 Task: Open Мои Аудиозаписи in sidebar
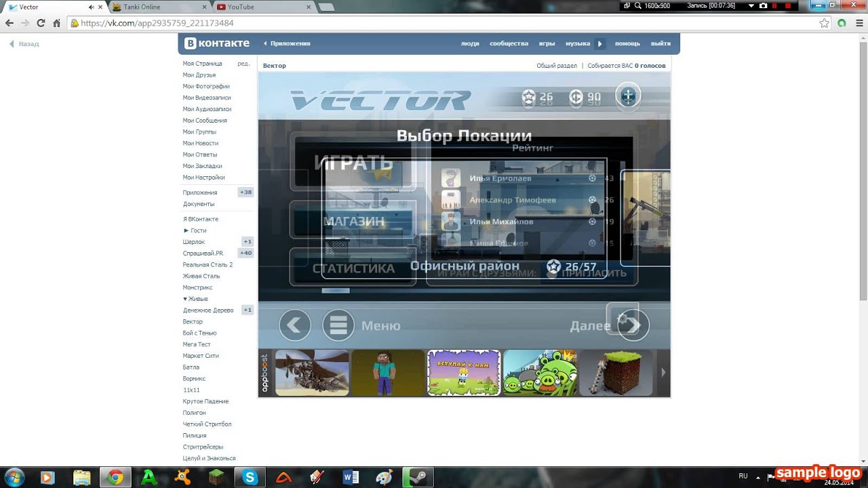pyautogui.click(x=207, y=109)
